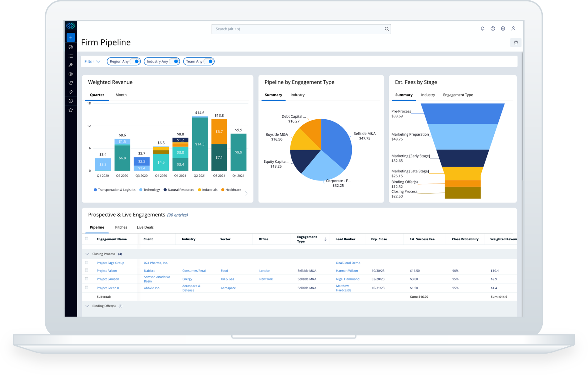
Task: Click the history clock icon in the sidebar
Action: (x=71, y=101)
